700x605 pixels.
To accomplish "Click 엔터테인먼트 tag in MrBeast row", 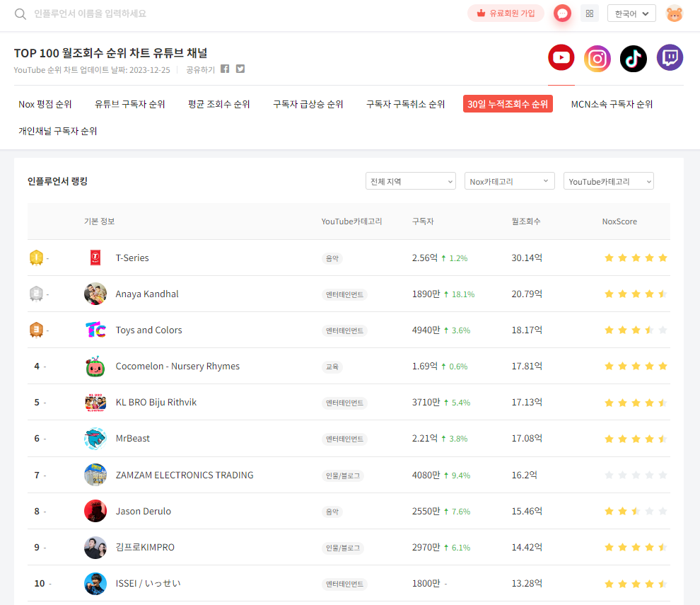I will point(344,439).
